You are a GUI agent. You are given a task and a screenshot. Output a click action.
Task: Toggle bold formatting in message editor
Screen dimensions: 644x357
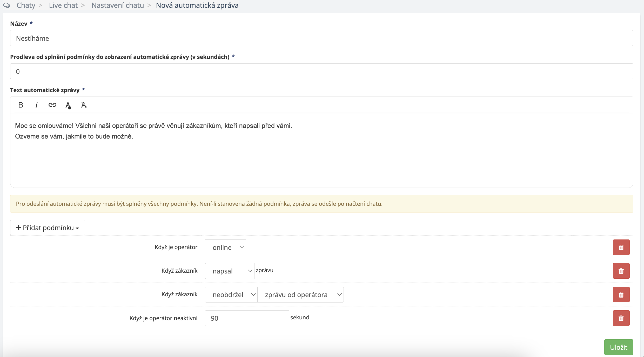[21, 105]
